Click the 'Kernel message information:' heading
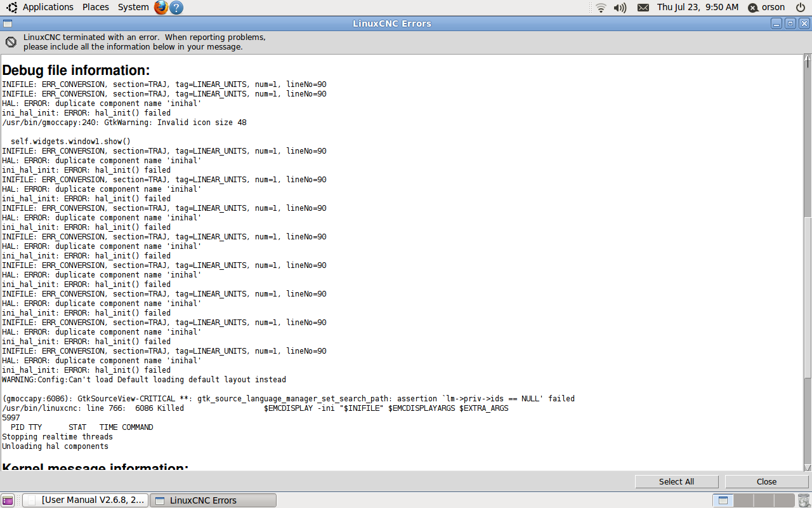Screen dimensions: 812x508 [95, 467]
